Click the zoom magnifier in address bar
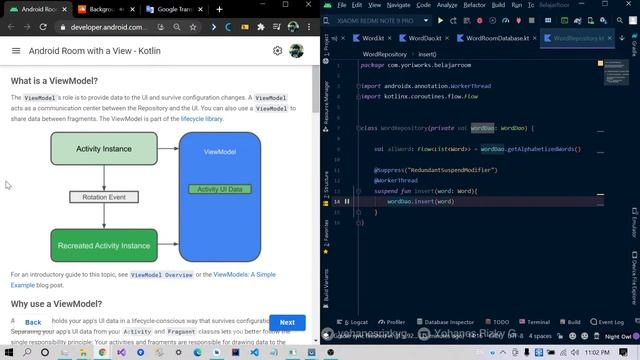Screen dimensions: 640x360 177,27
